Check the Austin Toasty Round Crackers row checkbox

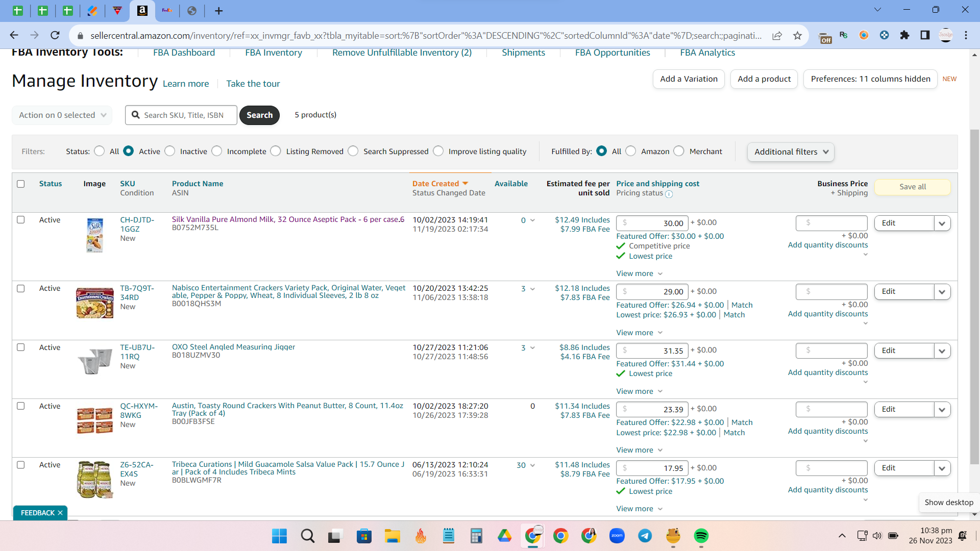21,406
